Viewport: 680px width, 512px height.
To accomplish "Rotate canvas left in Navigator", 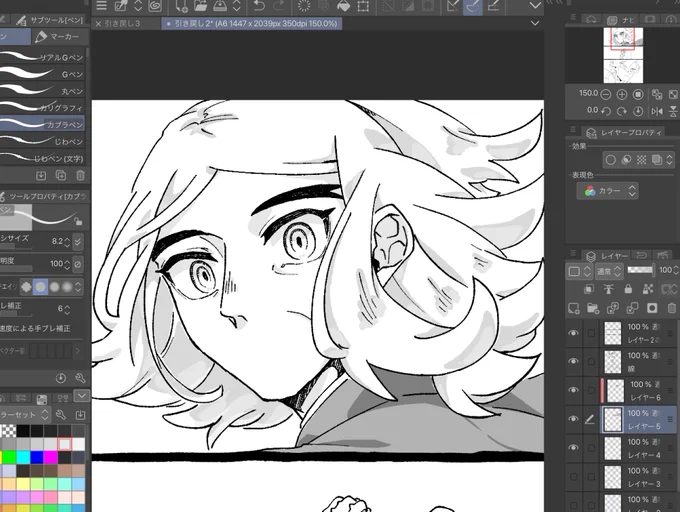I will tap(606, 111).
